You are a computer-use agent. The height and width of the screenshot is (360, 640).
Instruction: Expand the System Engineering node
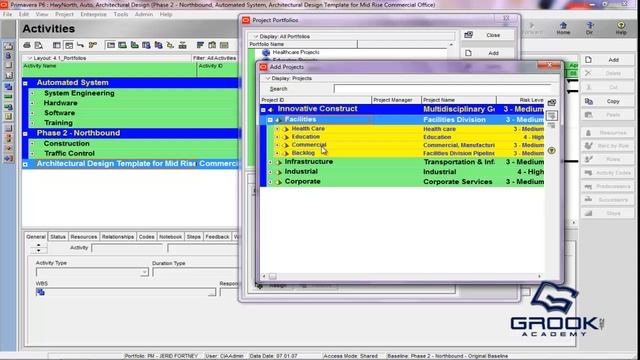click(33, 93)
